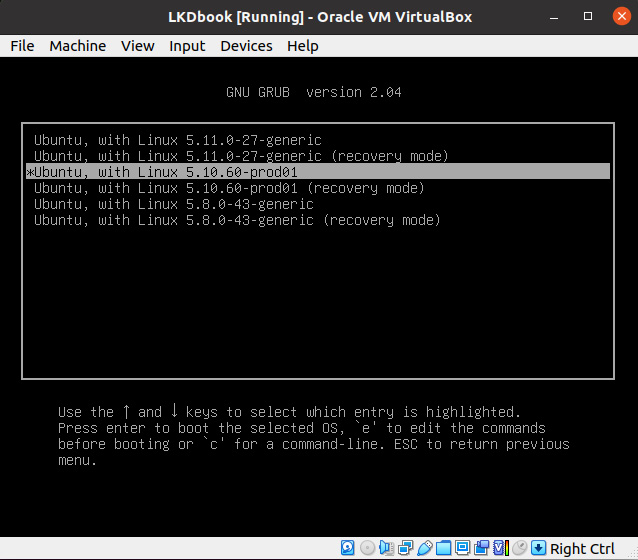Open the USB devices status icon
This screenshot has width=638, height=560.
(x=424, y=548)
